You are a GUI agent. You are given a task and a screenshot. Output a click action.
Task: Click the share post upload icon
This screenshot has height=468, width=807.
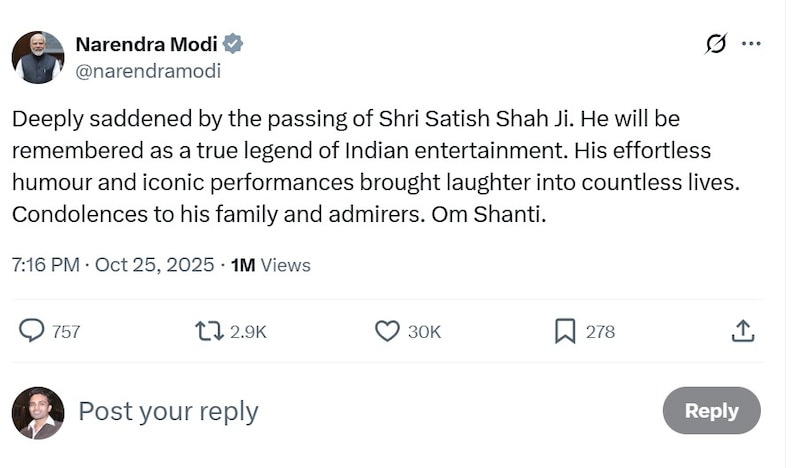coord(742,331)
